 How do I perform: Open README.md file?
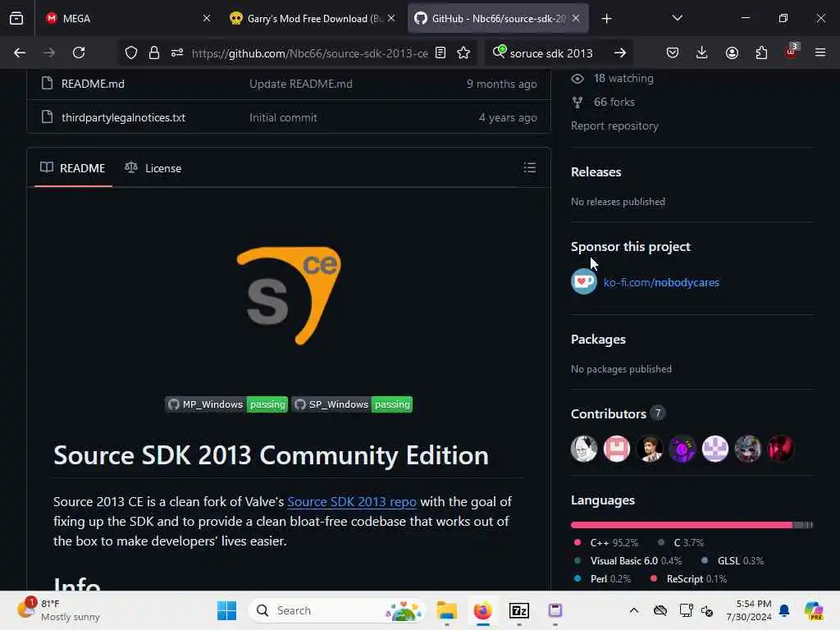pos(93,84)
